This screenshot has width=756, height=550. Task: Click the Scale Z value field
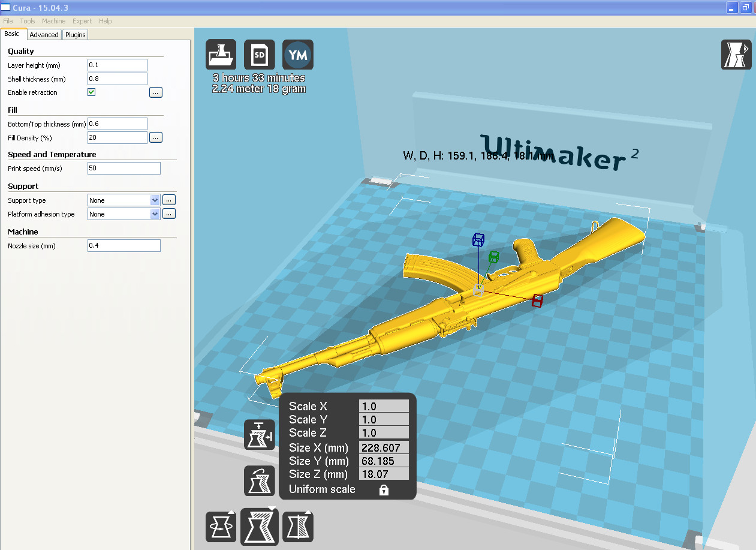coord(384,432)
